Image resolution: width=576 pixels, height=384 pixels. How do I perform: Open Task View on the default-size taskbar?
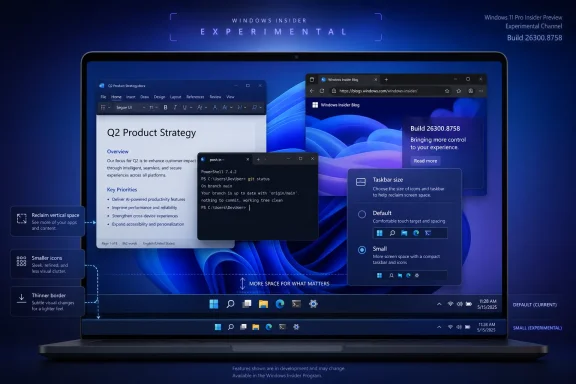[247, 304]
